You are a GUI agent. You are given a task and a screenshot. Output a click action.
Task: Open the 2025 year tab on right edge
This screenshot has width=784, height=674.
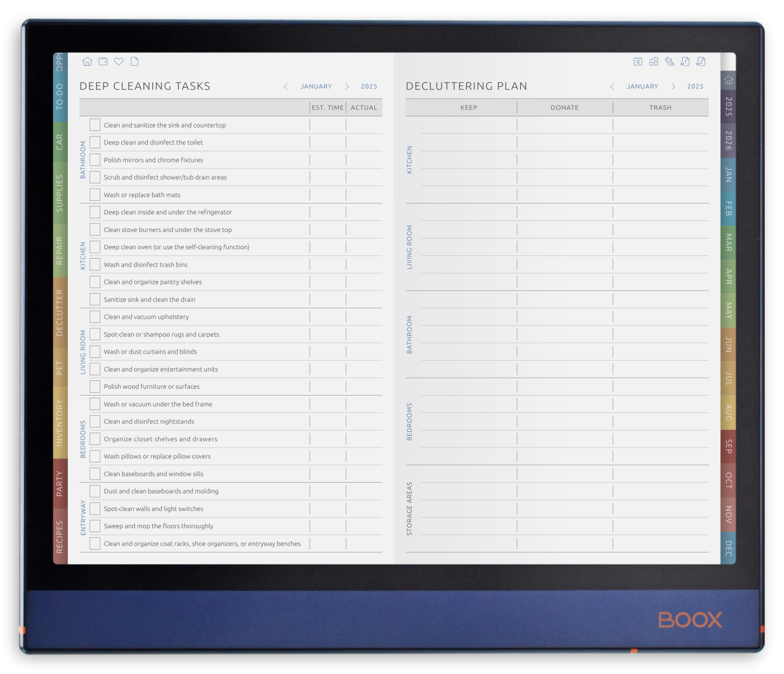click(x=728, y=107)
